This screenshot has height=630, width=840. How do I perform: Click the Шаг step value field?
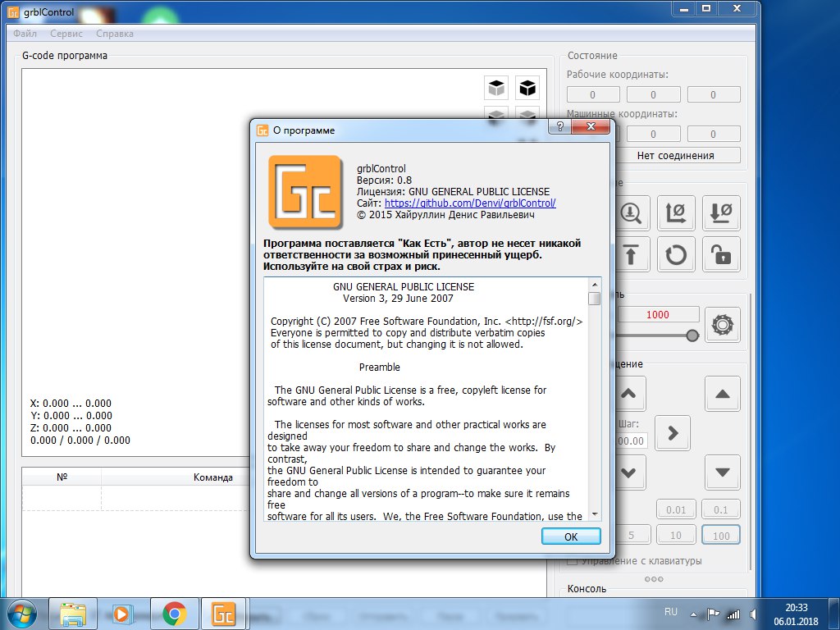coord(631,441)
